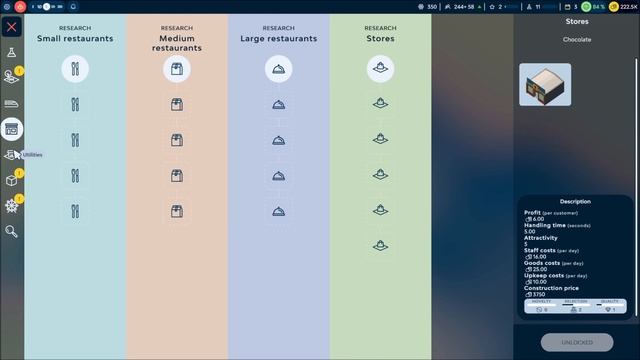
Task: Open the flask research category in sidebar
Action: pos(11,52)
